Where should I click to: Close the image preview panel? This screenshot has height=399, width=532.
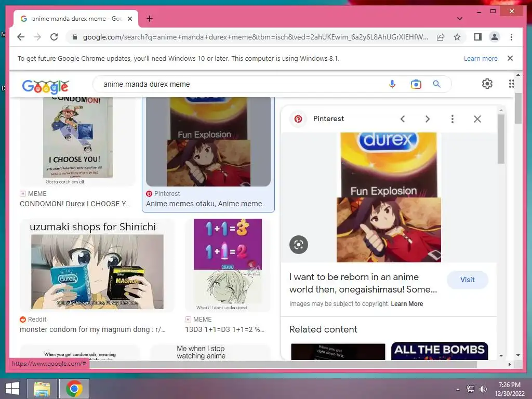(x=477, y=119)
